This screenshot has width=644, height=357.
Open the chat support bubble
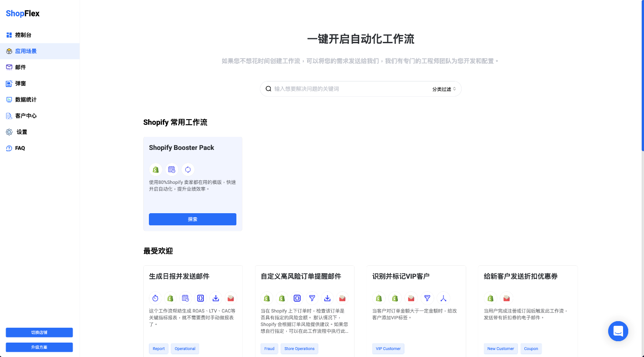[x=618, y=331]
